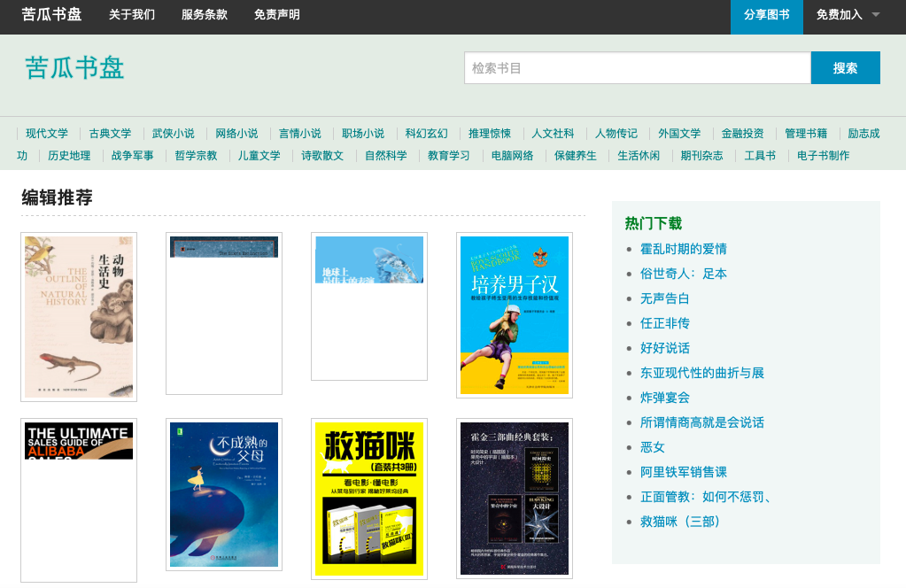
Task: Open 任正非传 in hot downloads
Action: tap(664, 323)
